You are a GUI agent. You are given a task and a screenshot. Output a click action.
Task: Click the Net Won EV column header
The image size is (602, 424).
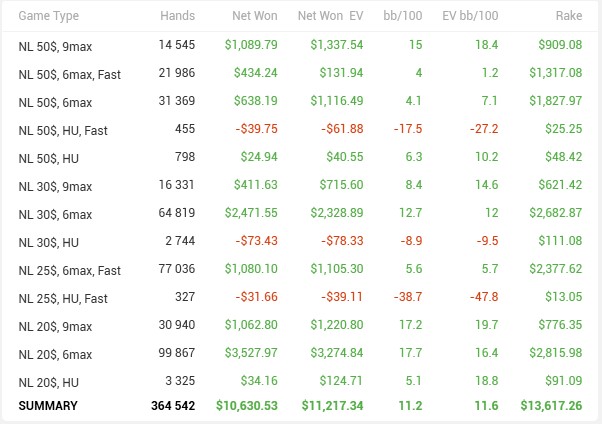pyautogui.click(x=330, y=16)
